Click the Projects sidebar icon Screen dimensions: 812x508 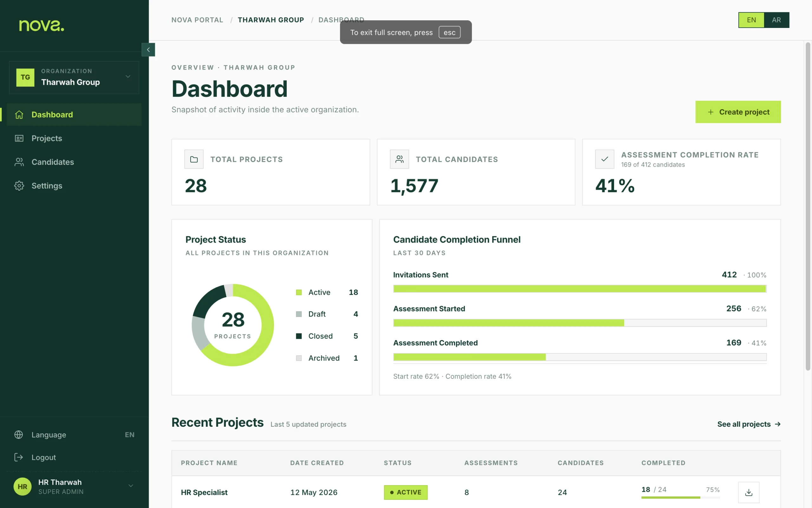click(x=19, y=138)
